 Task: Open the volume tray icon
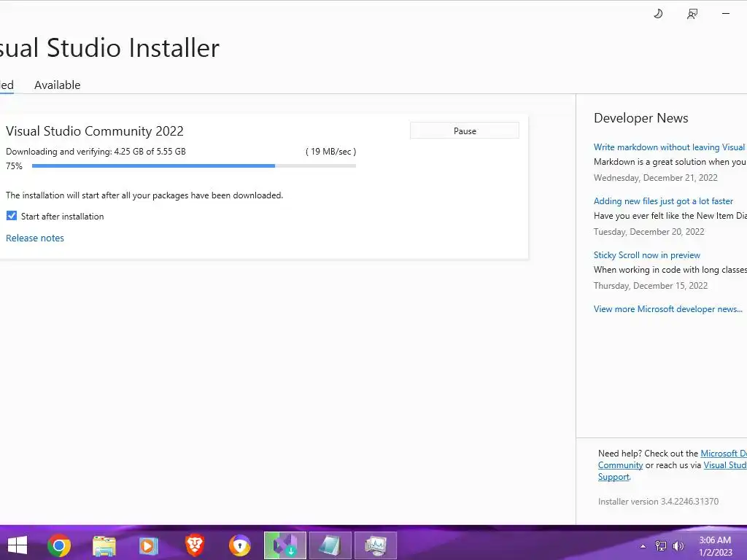click(x=678, y=546)
